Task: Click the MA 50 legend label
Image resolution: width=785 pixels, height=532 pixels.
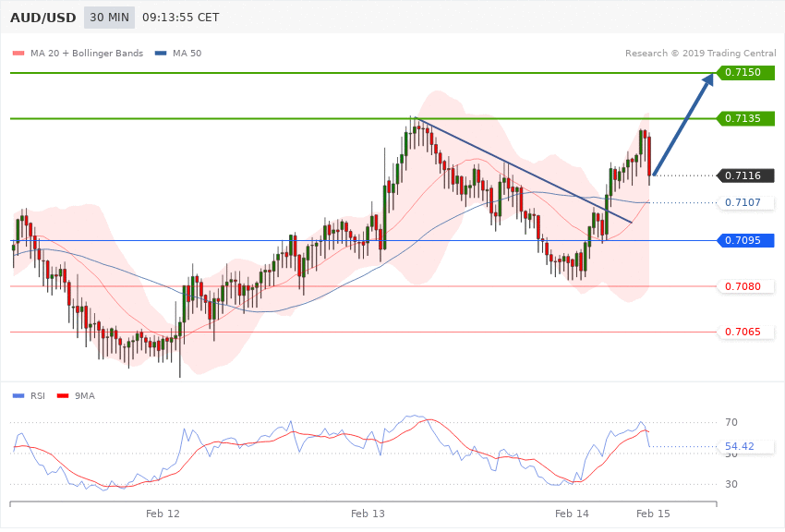Action: (187, 53)
